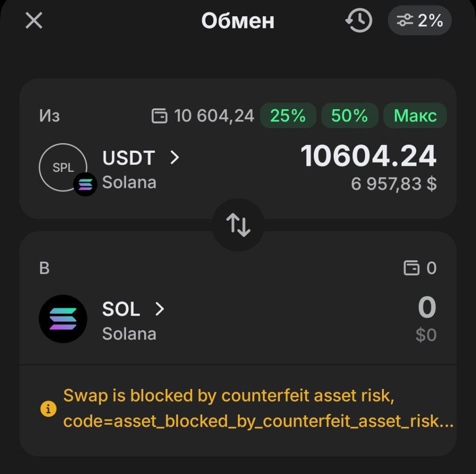Select 25% of USDT balance

point(288,115)
